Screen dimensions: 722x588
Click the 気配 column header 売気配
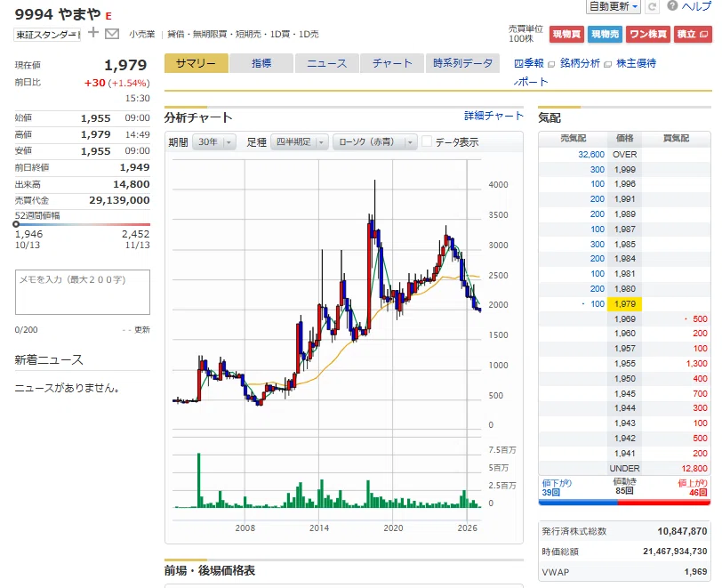pyautogui.click(x=573, y=138)
